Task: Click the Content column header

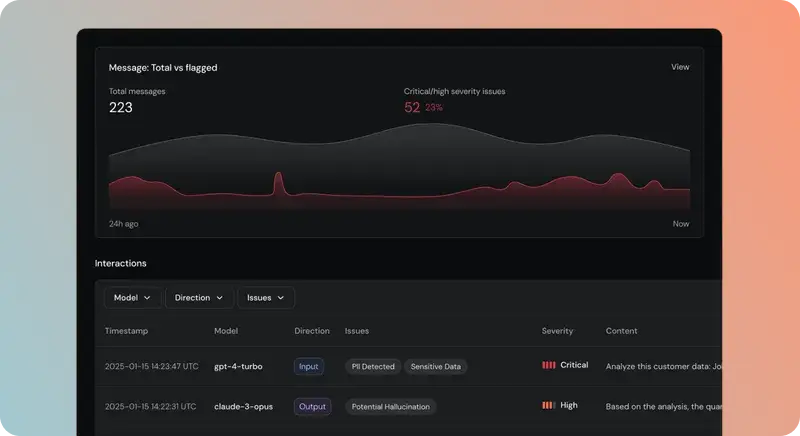Action: pyautogui.click(x=621, y=331)
